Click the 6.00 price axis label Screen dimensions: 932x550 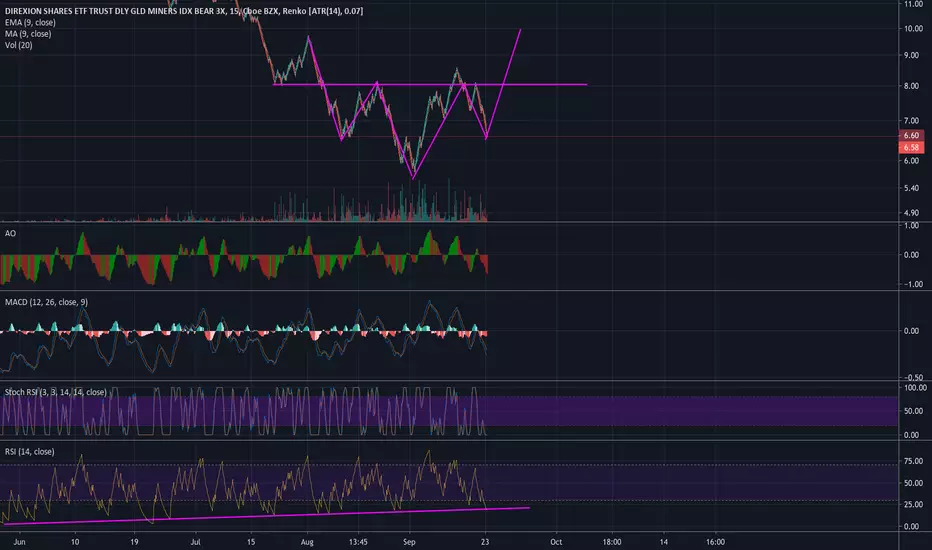(911, 161)
